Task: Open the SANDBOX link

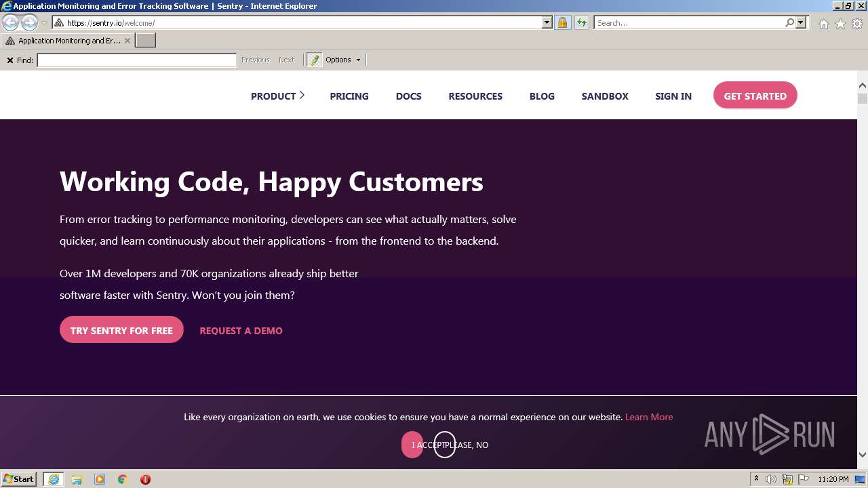Action: (x=605, y=96)
